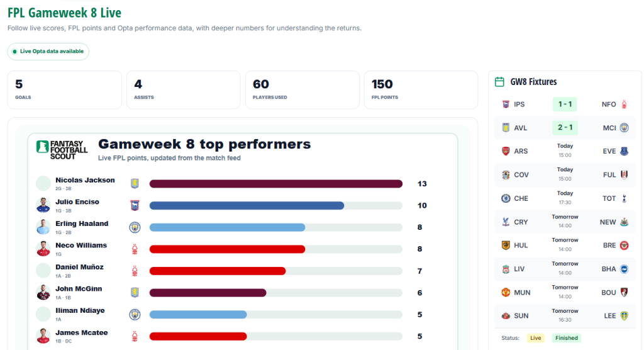Screen dimensions: 644x350
Task: Open the IPS vs NFO 1-1 score
Action: 565,104
